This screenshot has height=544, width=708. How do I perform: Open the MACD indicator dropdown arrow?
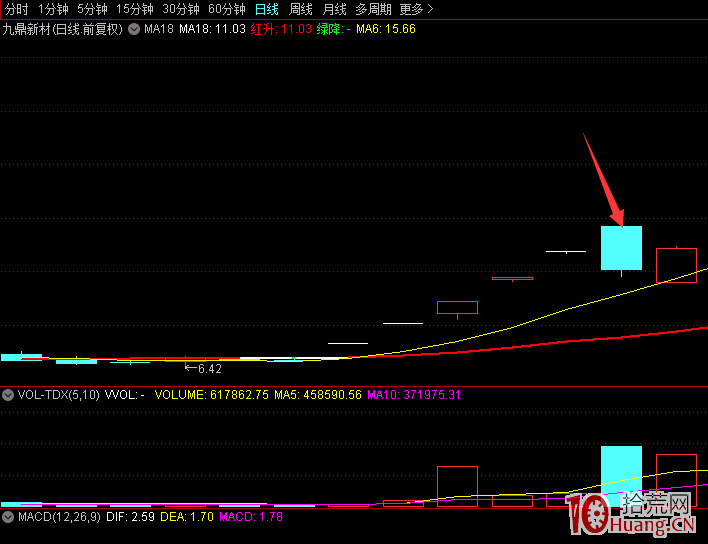pyautogui.click(x=8, y=517)
